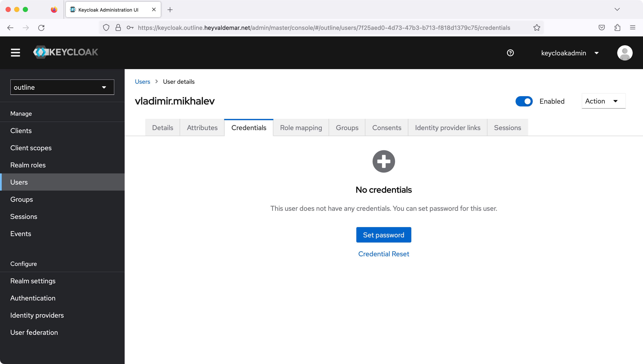Click the Credential Reset link
This screenshot has height=364, width=643.
(384, 254)
